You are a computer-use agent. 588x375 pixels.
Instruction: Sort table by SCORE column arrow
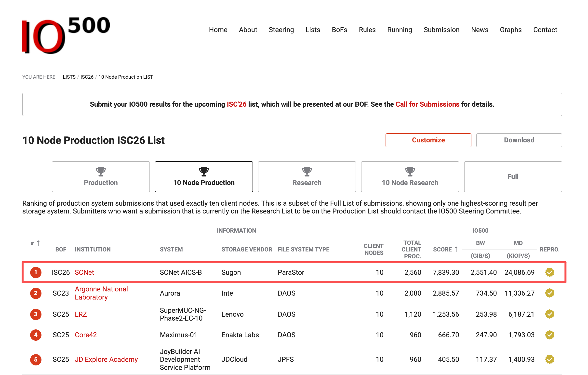coord(456,249)
